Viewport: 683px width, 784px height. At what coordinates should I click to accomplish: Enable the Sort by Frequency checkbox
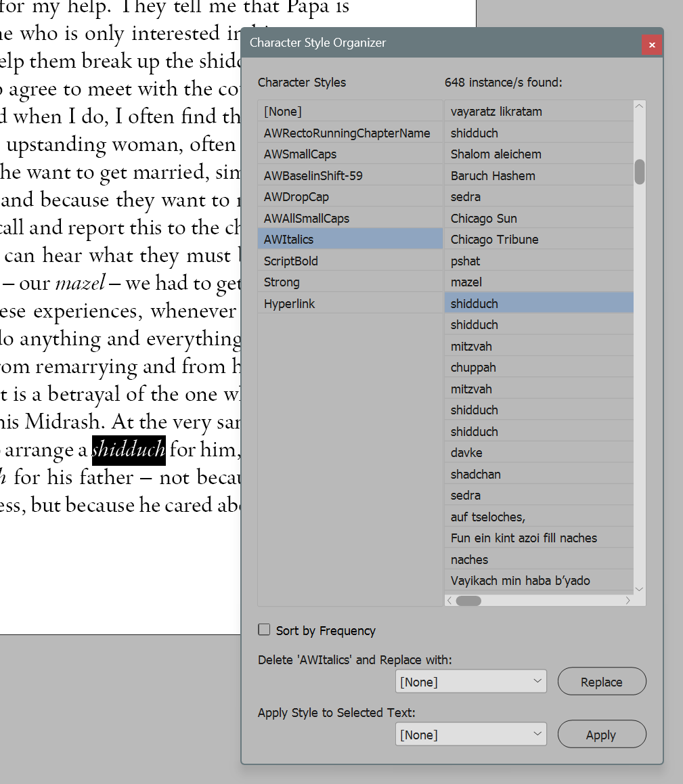coord(264,630)
